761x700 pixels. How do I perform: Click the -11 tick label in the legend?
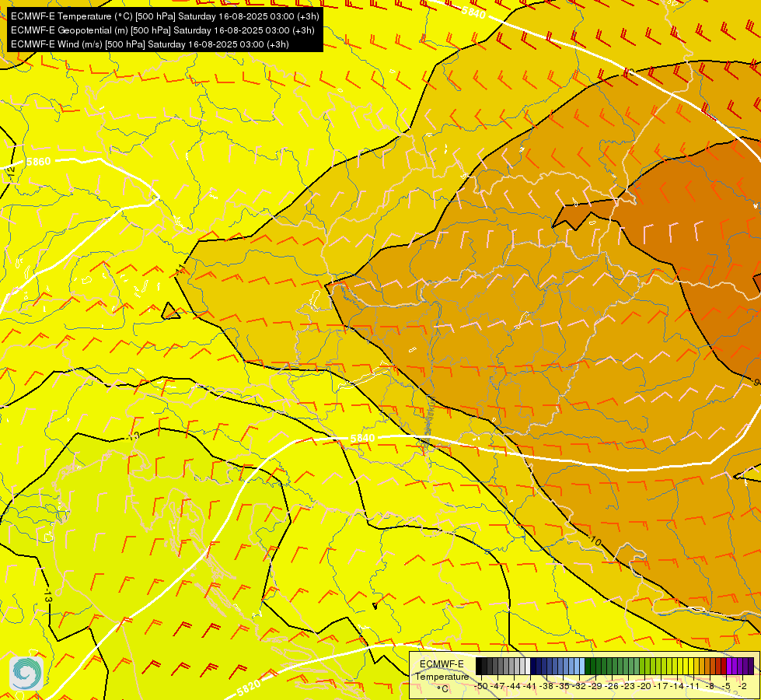[x=693, y=687]
